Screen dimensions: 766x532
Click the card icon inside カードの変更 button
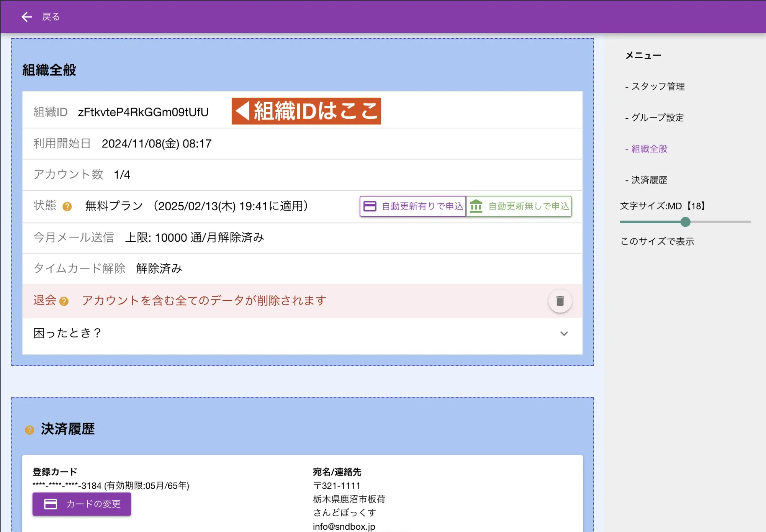[50, 504]
